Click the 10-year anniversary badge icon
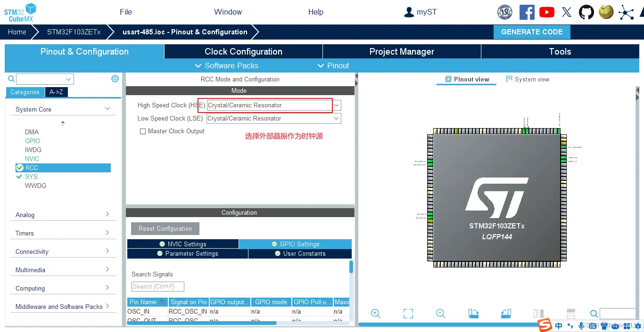Viewport: 644px width, 332px height. pos(505,12)
